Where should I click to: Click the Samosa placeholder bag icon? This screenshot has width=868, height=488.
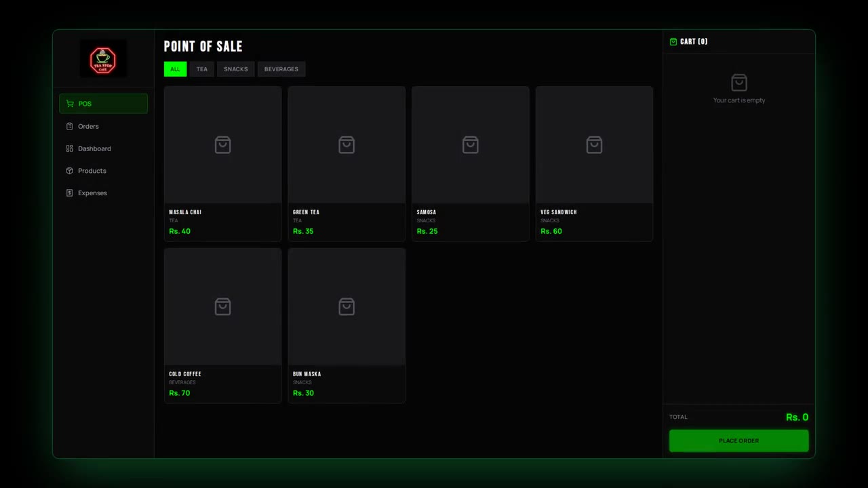tap(470, 145)
